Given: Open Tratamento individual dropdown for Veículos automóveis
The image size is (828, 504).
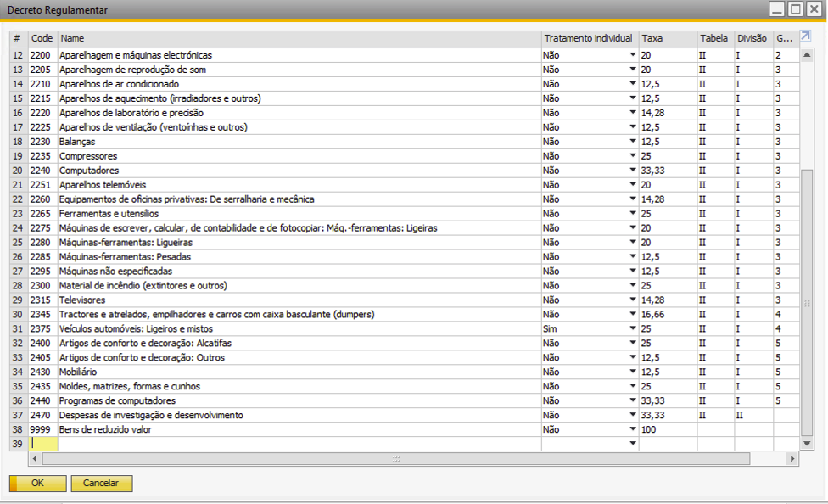Looking at the screenshot, I should click(x=632, y=328).
